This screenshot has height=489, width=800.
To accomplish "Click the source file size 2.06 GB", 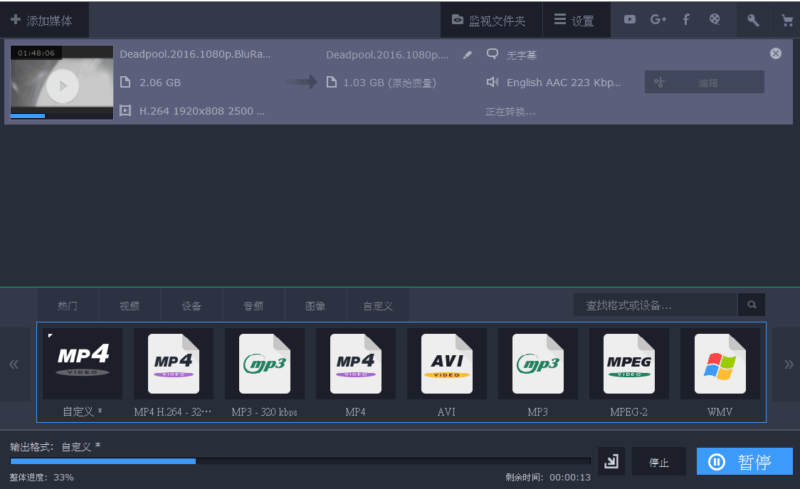I will (x=160, y=83).
